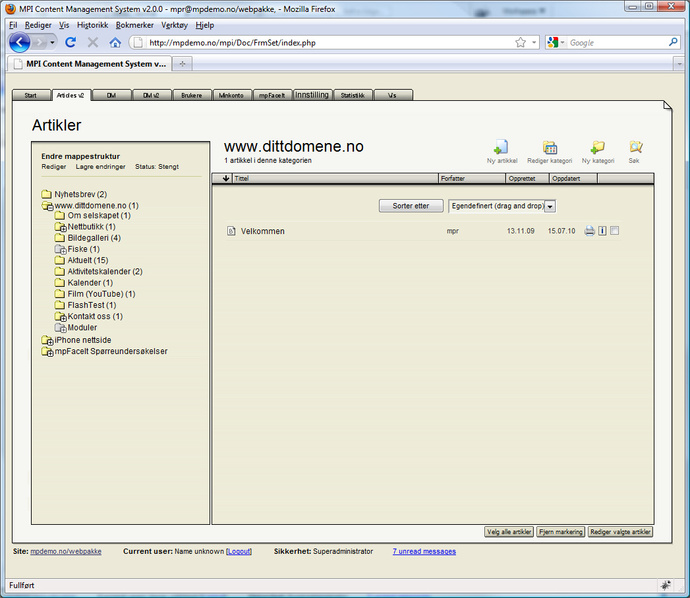Expand the www.dittdomene.no folder
The image size is (690, 598).
pos(47,206)
